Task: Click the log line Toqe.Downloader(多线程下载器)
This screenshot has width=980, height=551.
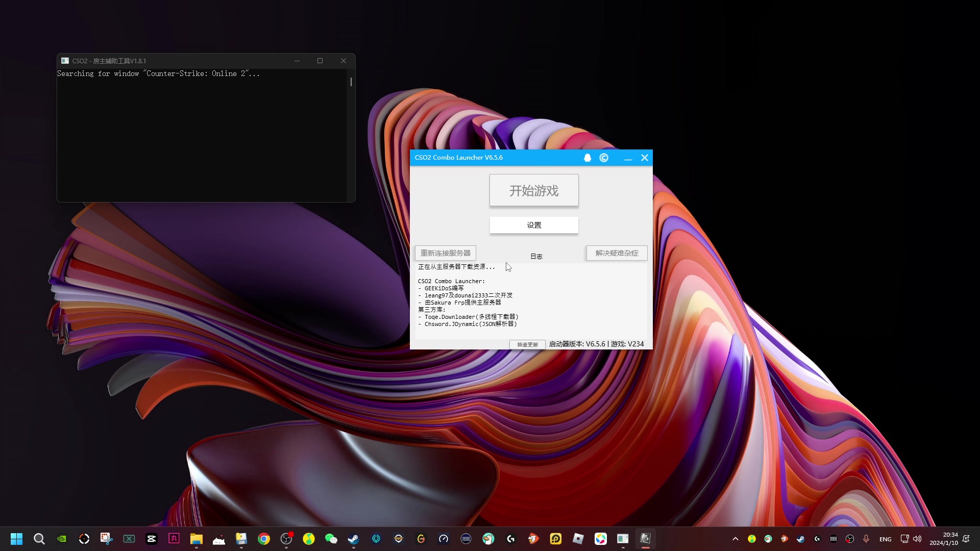Action: (x=468, y=317)
